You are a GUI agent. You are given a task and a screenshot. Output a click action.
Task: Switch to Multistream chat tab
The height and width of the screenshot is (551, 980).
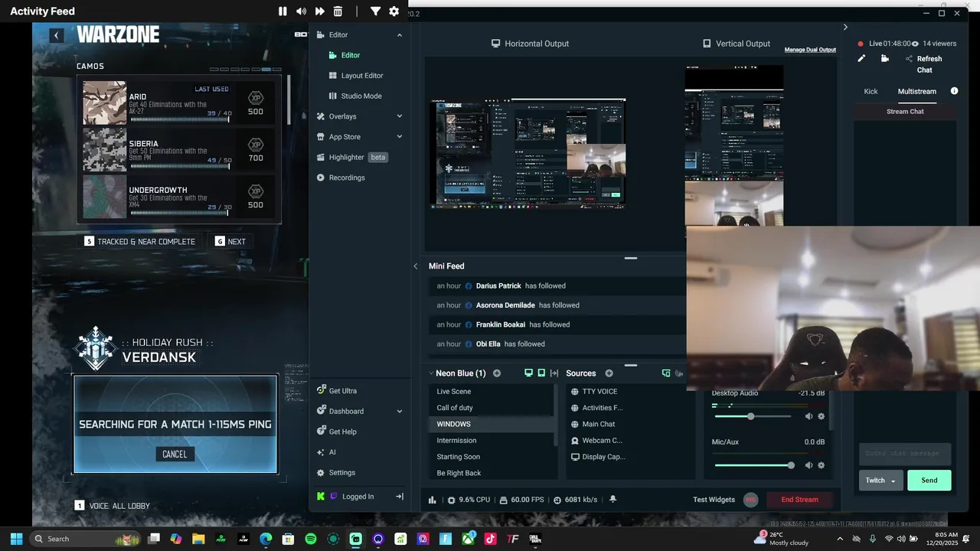(x=917, y=91)
